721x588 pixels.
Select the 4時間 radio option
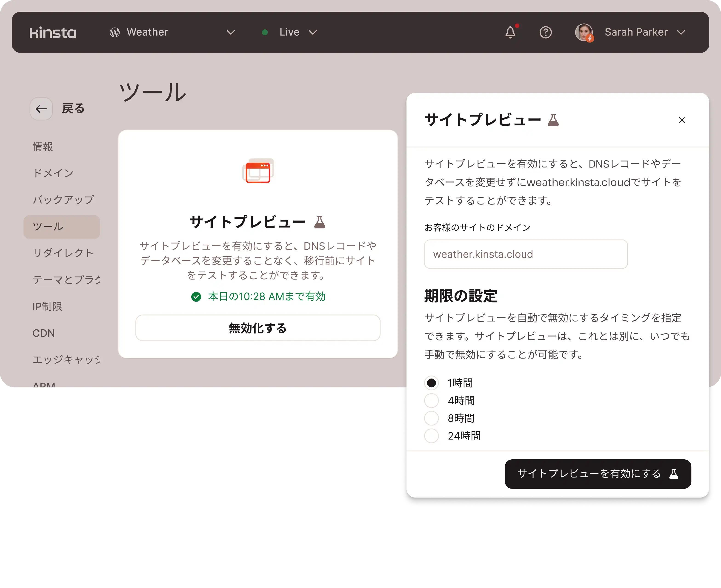pyautogui.click(x=432, y=401)
